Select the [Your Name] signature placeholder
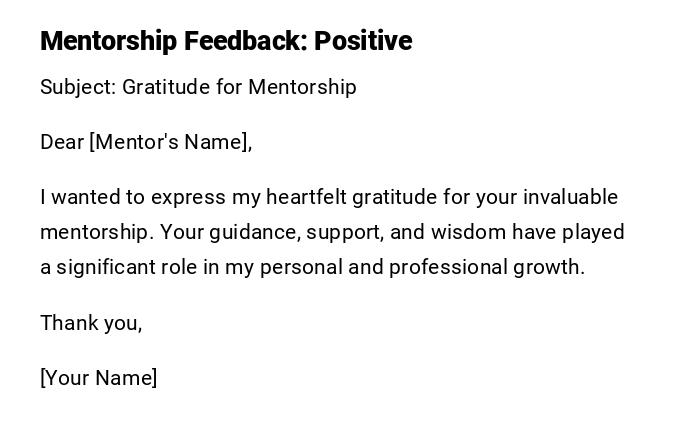This screenshot has height=440, width=700. [99, 378]
